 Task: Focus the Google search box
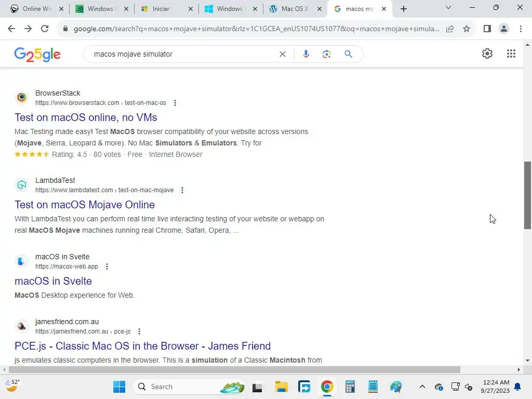[x=183, y=54]
